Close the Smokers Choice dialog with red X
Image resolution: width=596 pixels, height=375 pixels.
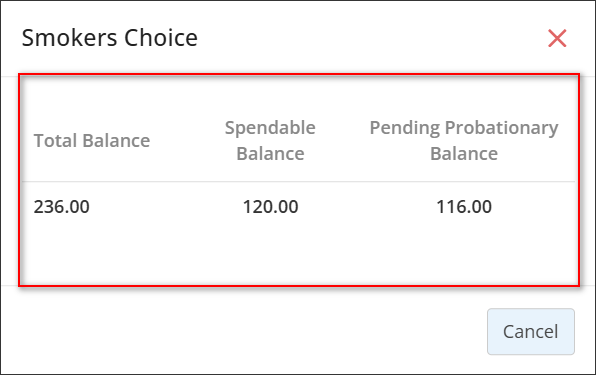tap(557, 38)
